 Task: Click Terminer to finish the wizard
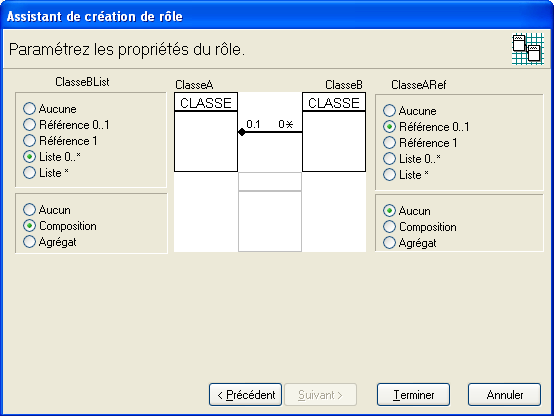pos(413,394)
